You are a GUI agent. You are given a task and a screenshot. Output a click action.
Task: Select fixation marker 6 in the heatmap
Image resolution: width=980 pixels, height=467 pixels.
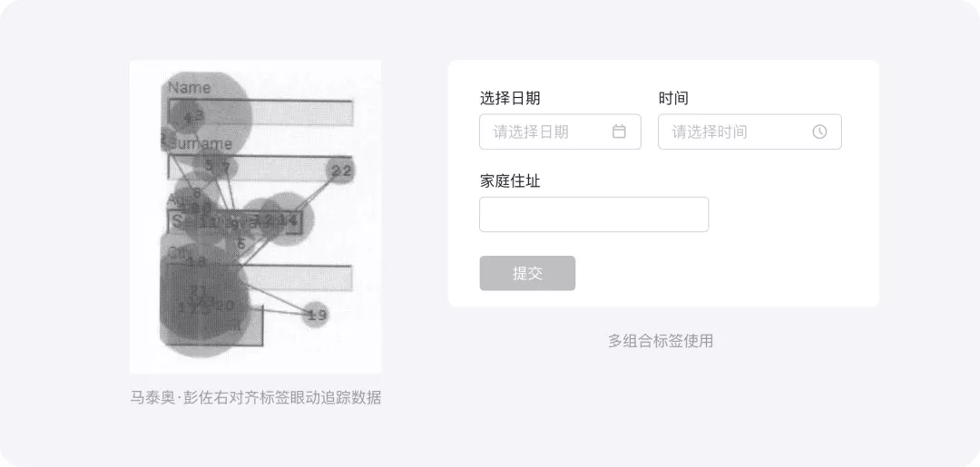coord(241,245)
